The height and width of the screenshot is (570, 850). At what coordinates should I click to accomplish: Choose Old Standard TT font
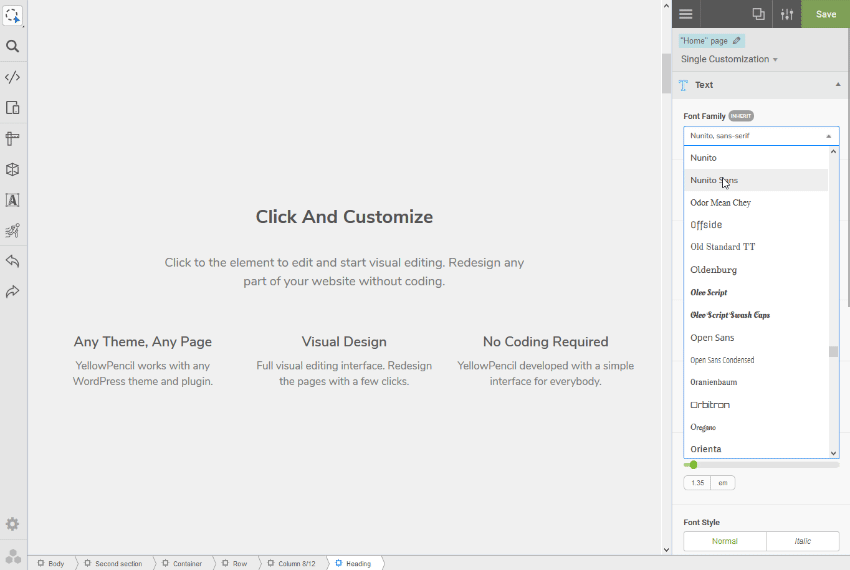[756, 247]
